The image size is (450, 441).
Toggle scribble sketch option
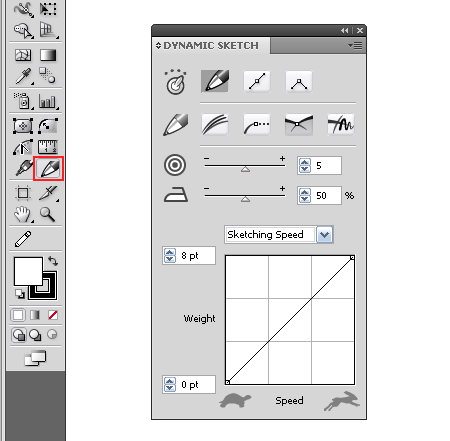coord(341,124)
